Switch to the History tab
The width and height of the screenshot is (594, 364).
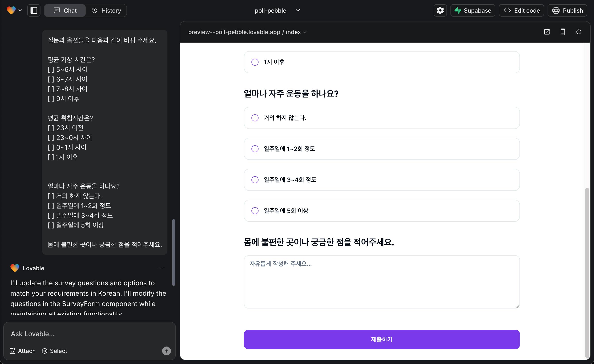tap(106, 10)
